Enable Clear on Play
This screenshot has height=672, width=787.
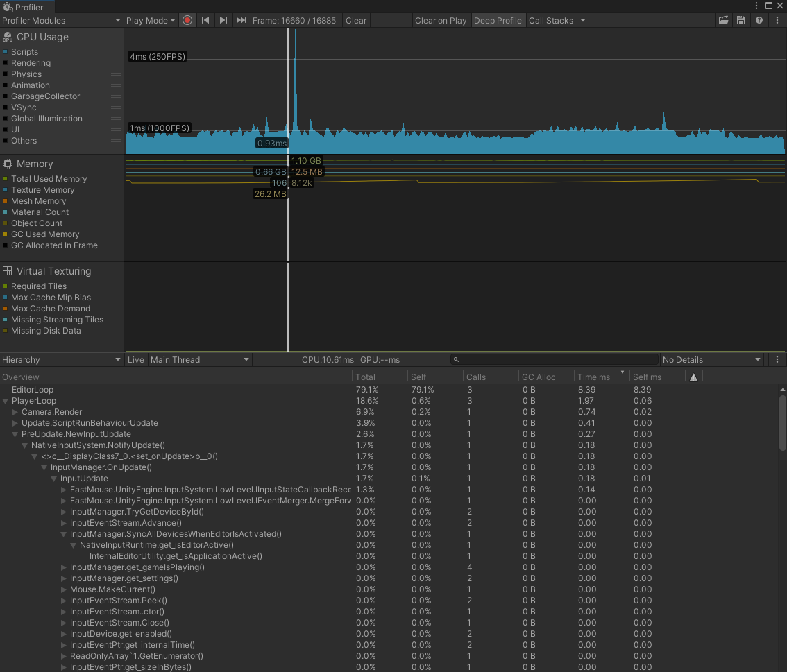click(441, 20)
